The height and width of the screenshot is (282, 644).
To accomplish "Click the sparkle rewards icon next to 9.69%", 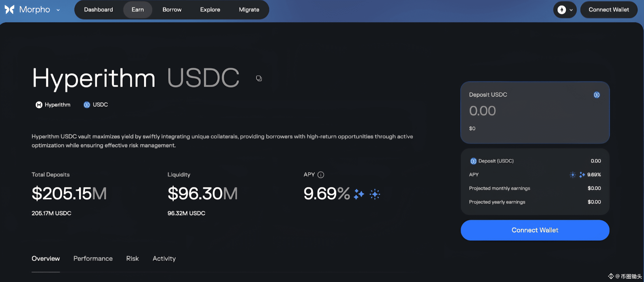I will (359, 194).
